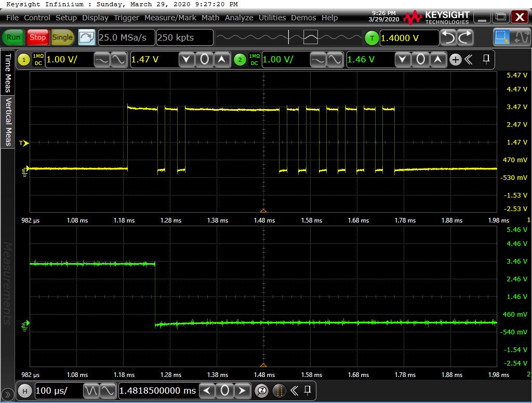
Task: Open the Vertical Meas side tab
Action: click(8, 122)
